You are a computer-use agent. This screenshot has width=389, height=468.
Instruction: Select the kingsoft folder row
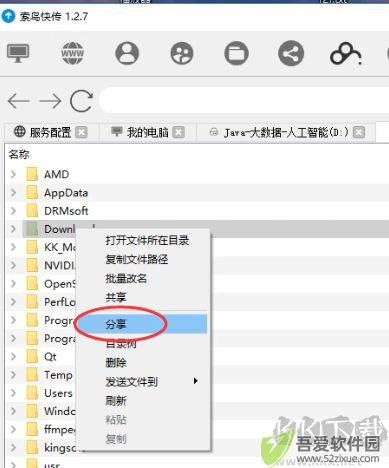click(60, 448)
